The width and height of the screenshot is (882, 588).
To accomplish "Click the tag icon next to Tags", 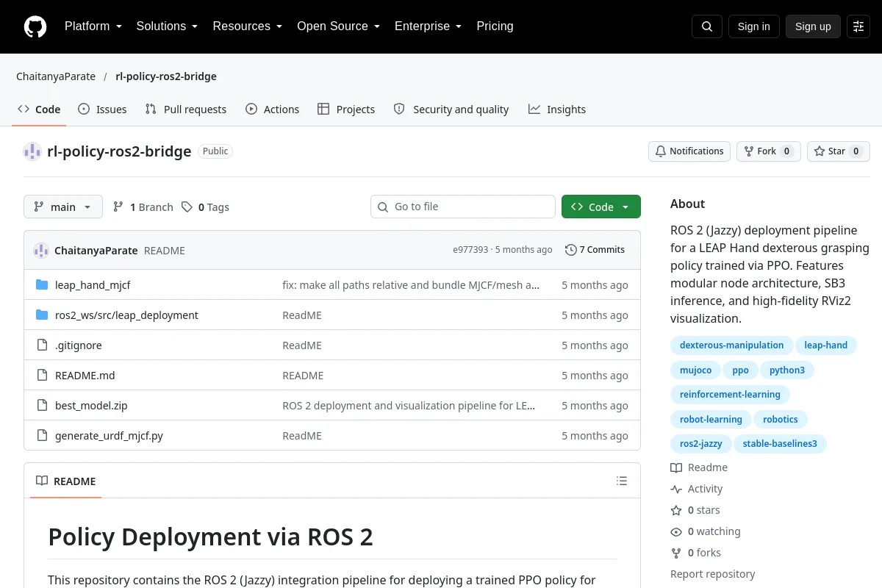I will 187,207.
